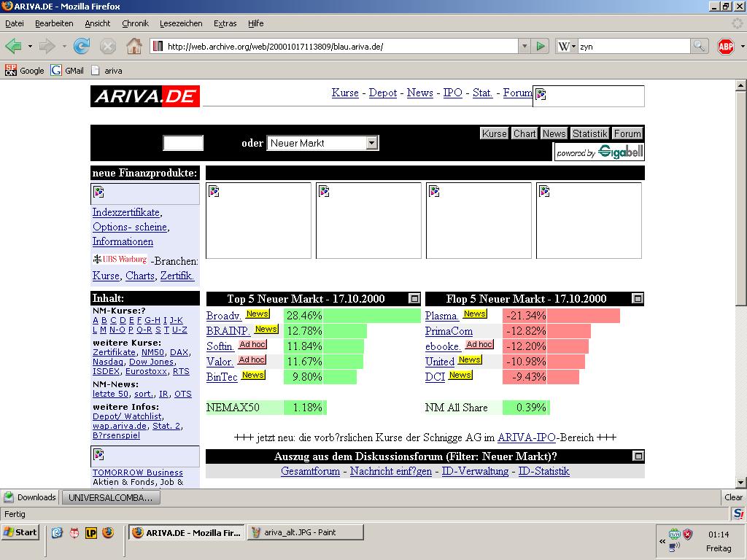Viewport: 747px width, 560px height.
Task: Open the Indexzertifikate link
Action: (x=126, y=212)
